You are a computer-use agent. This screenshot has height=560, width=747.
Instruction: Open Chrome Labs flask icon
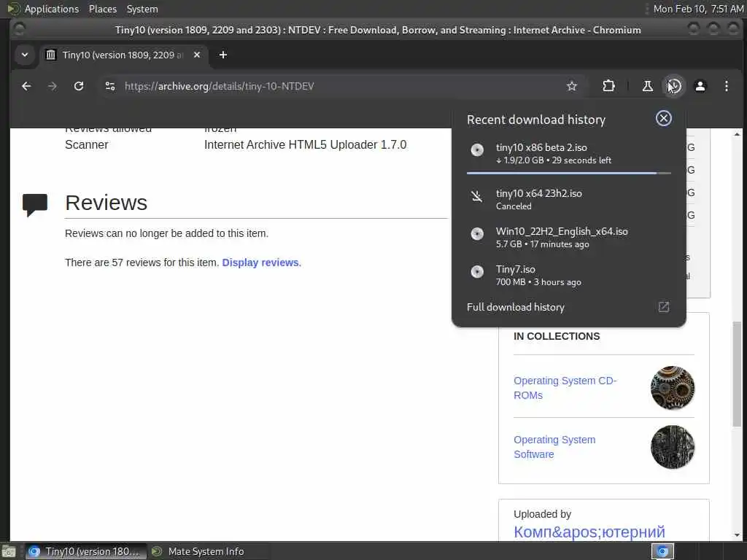pos(648,86)
